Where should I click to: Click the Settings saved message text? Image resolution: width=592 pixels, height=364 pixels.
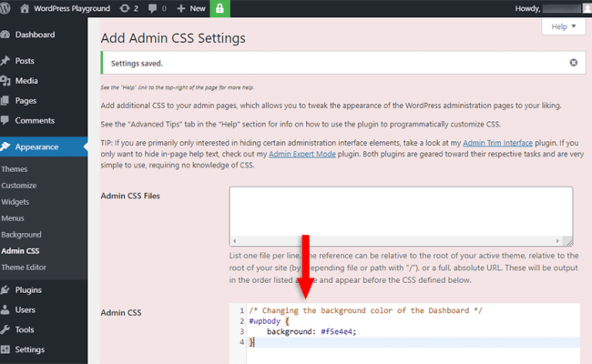[137, 64]
